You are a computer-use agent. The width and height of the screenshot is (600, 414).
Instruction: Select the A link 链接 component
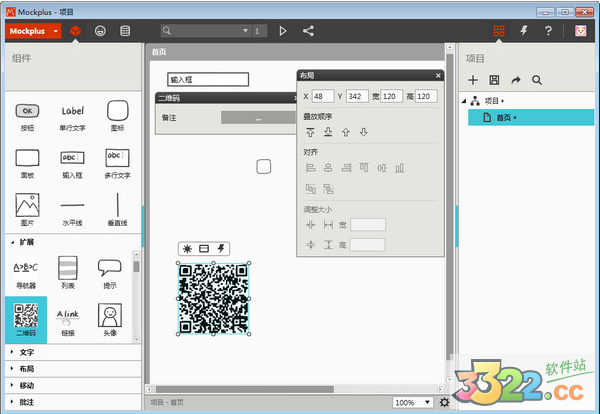(68, 322)
